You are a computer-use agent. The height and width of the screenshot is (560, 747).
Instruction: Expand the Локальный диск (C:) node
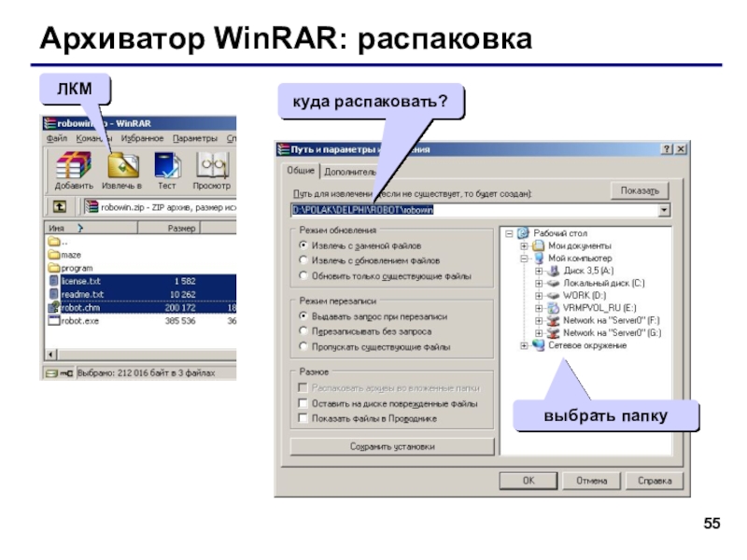539,283
